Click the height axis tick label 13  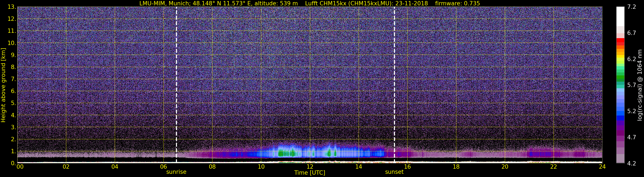tap(12, 7)
